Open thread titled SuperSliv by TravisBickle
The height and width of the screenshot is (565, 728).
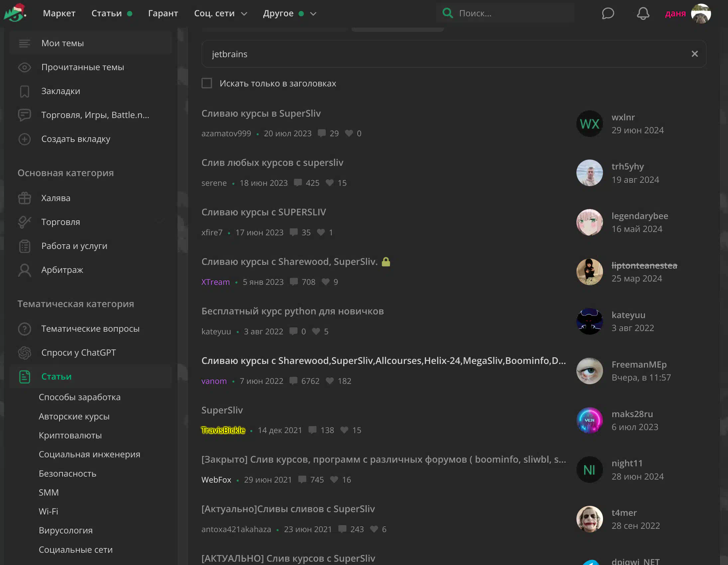[222, 410]
